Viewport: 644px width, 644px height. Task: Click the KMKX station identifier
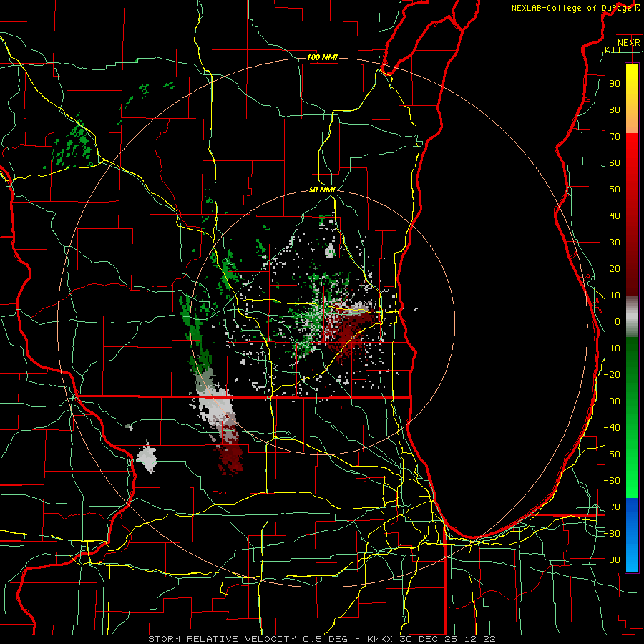click(x=380, y=639)
